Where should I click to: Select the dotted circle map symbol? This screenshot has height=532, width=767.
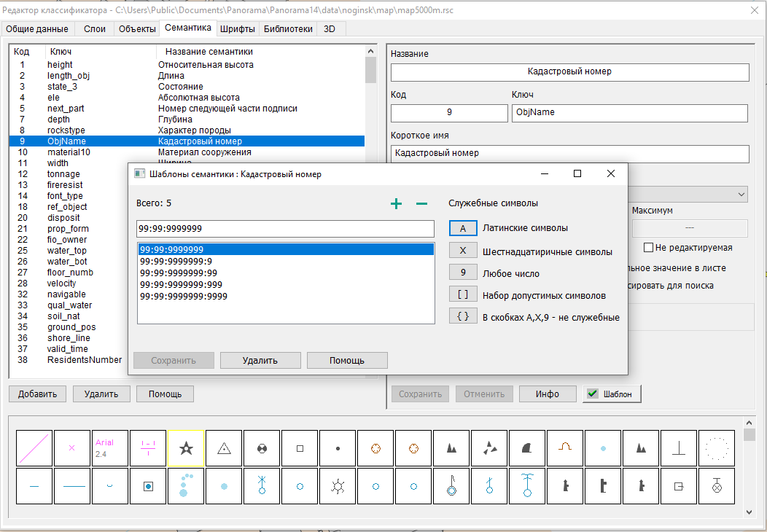717,448
